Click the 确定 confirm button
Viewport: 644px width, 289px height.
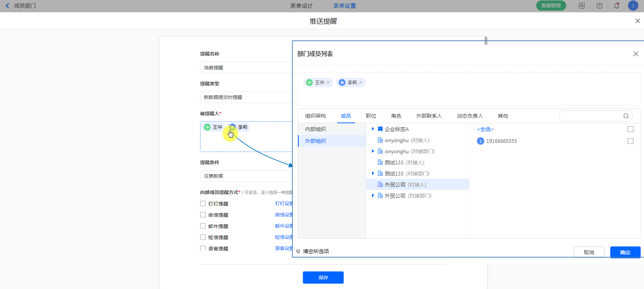[x=625, y=252]
